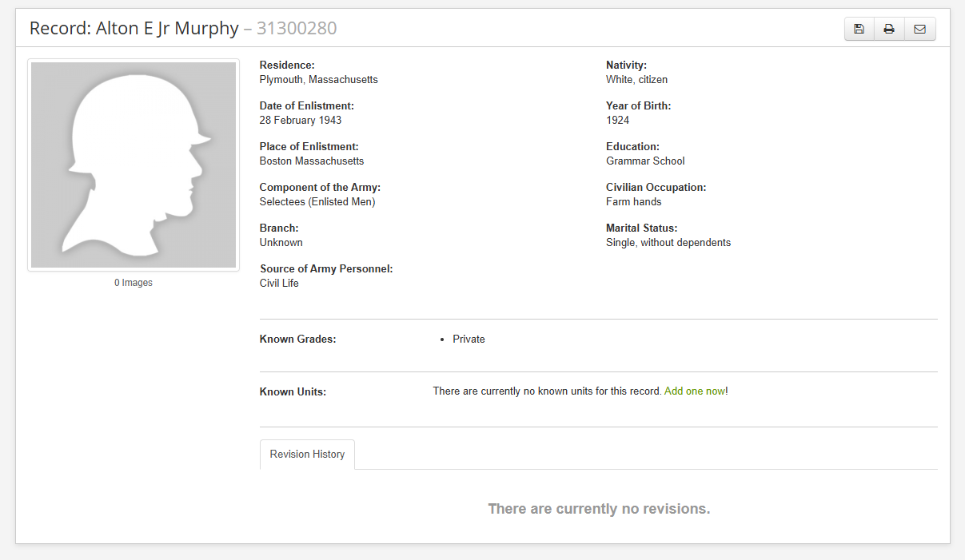The height and width of the screenshot is (560, 965).
Task: Click the "Farm hands" occupation value
Action: 633,202
